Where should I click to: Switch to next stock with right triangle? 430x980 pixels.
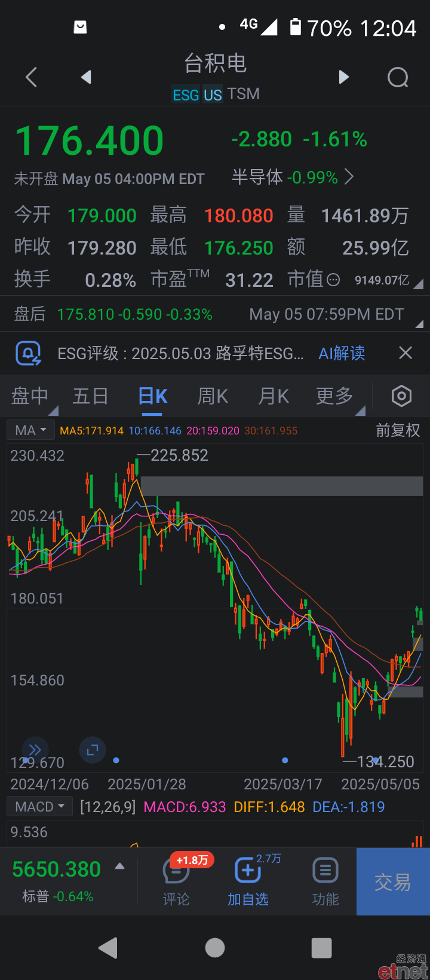coord(343,77)
